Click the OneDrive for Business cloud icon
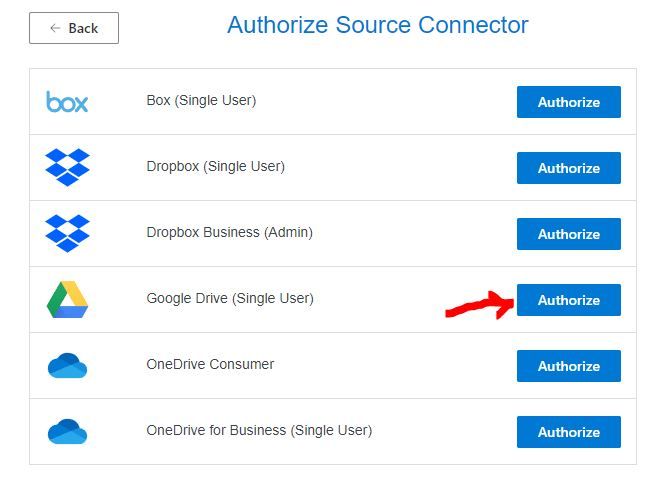 pos(67,432)
